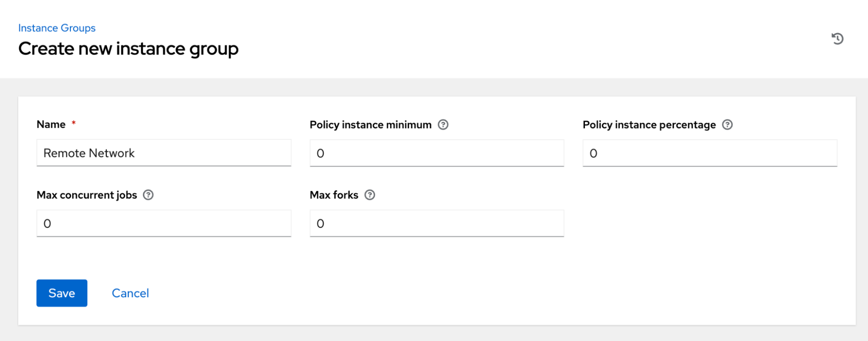Viewport: 868px width, 341px height.
Task: Cancel creating the instance group
Action: click(130, 293)
